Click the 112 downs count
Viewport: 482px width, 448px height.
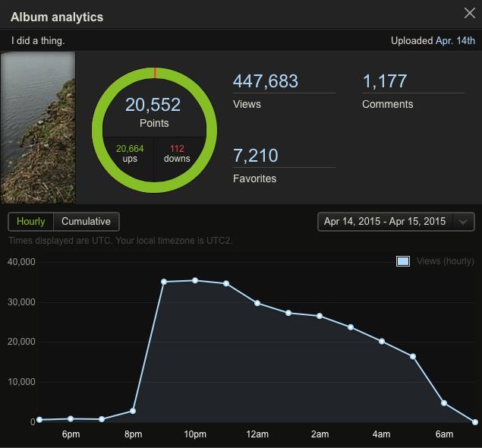click(x=177, y=149)
